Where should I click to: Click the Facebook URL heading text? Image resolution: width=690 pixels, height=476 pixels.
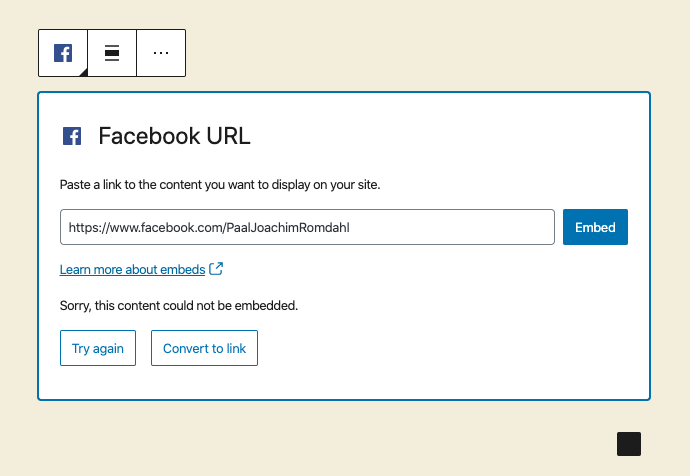pos(174,136)
